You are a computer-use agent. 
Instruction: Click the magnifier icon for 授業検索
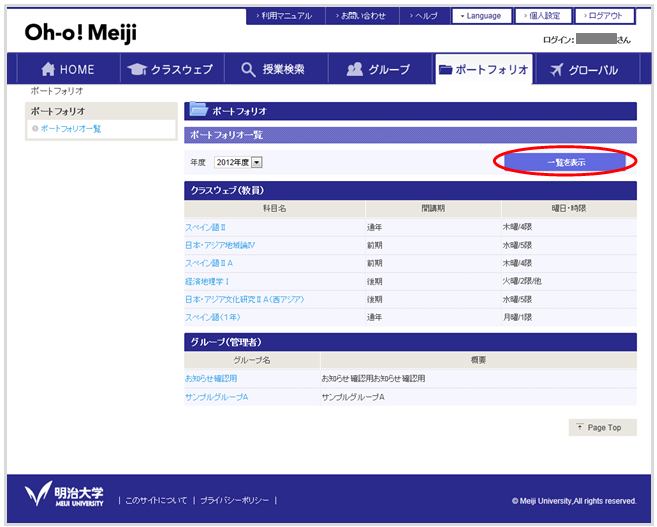tap(248, 70)
